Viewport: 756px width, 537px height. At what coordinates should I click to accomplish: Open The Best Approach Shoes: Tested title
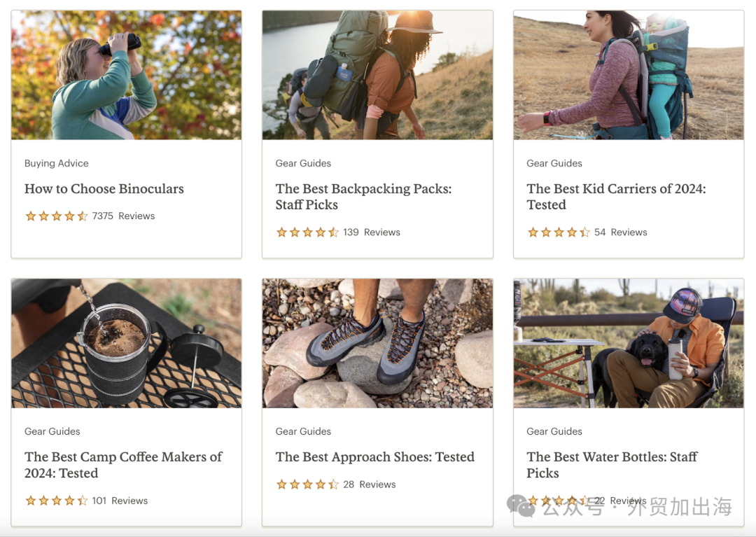pos(375,457)
